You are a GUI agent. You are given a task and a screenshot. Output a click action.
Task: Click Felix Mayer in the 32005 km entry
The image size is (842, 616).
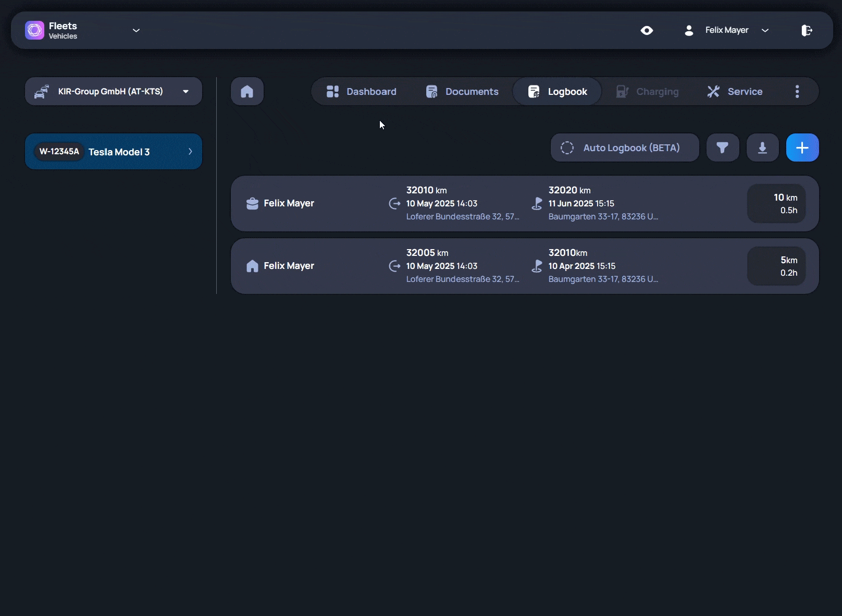point(289,266)
